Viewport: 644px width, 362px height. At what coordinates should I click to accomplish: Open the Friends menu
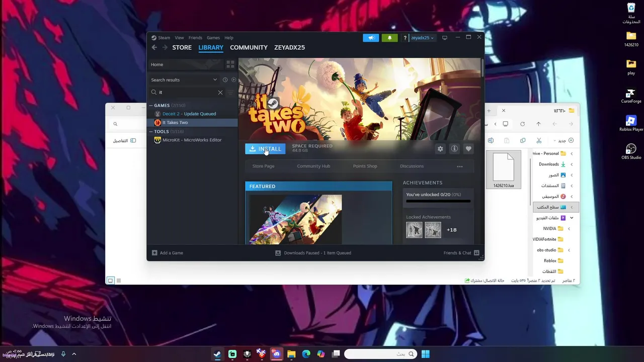[195, 38]
